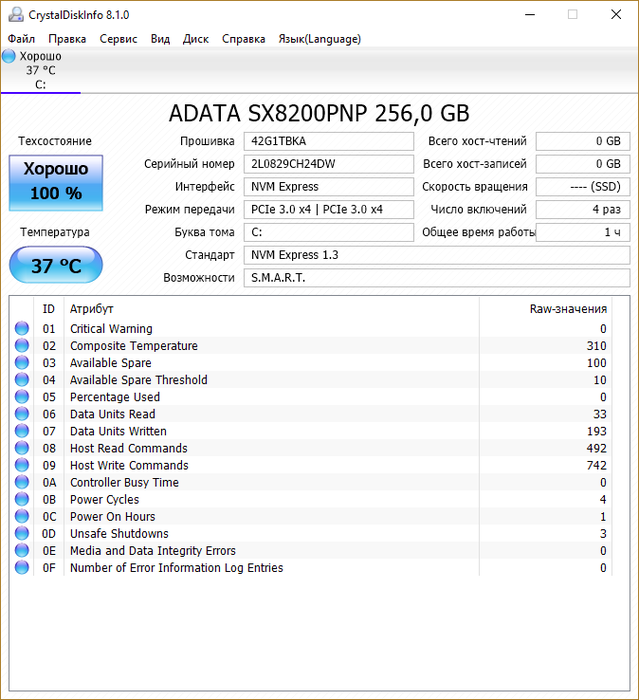639x700 pixels.
Task: Click the Интерфейс field NVM Express
Action: [329, 187]
